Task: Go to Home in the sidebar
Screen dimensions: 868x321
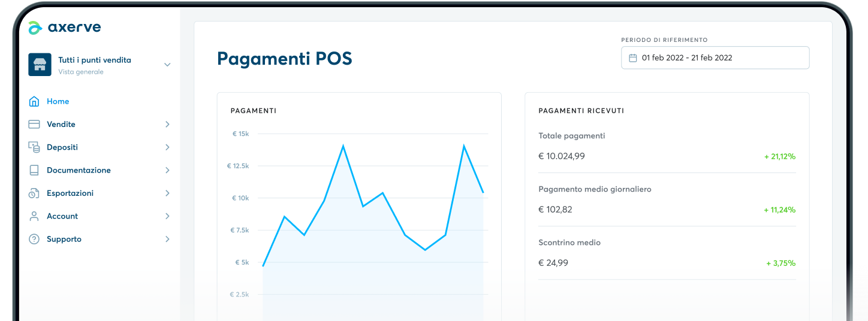Action: [58, 101]
